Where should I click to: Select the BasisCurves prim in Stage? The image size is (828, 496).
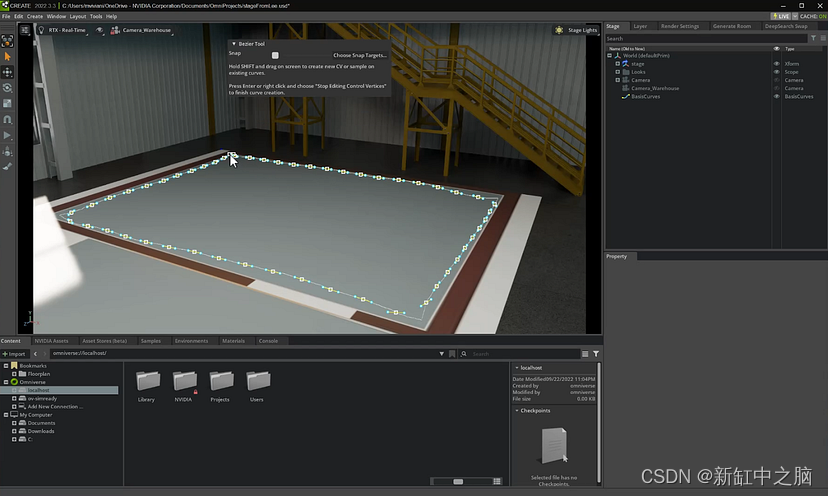pos(645,97)
